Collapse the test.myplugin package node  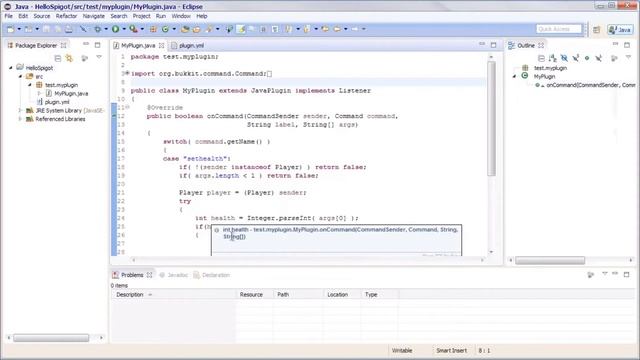(x=30, y=85)
